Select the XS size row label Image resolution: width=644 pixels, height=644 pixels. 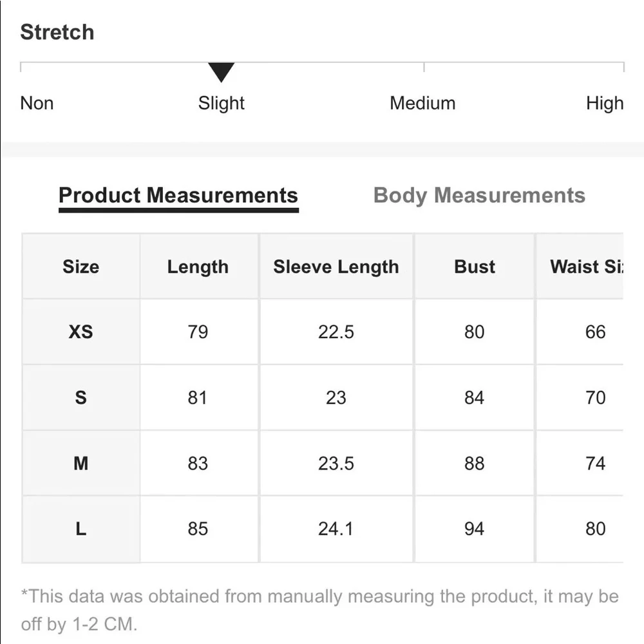click(x=81, y=332)
